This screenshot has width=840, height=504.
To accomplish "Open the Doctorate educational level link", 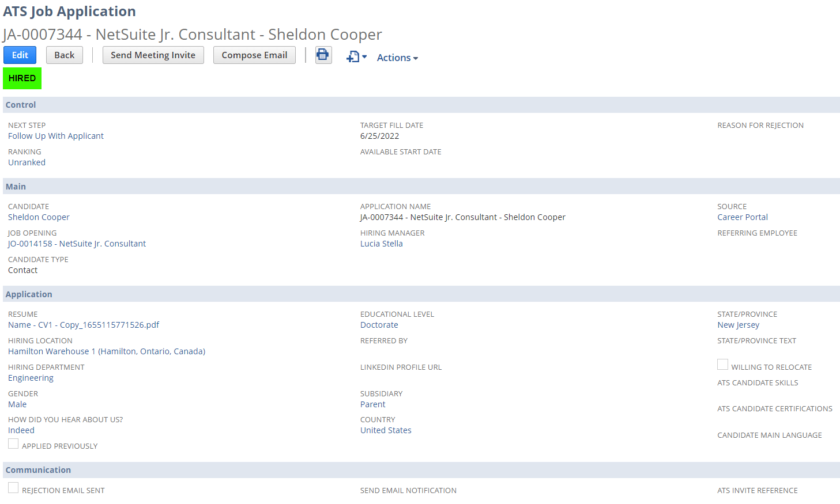I will [379, 325].
